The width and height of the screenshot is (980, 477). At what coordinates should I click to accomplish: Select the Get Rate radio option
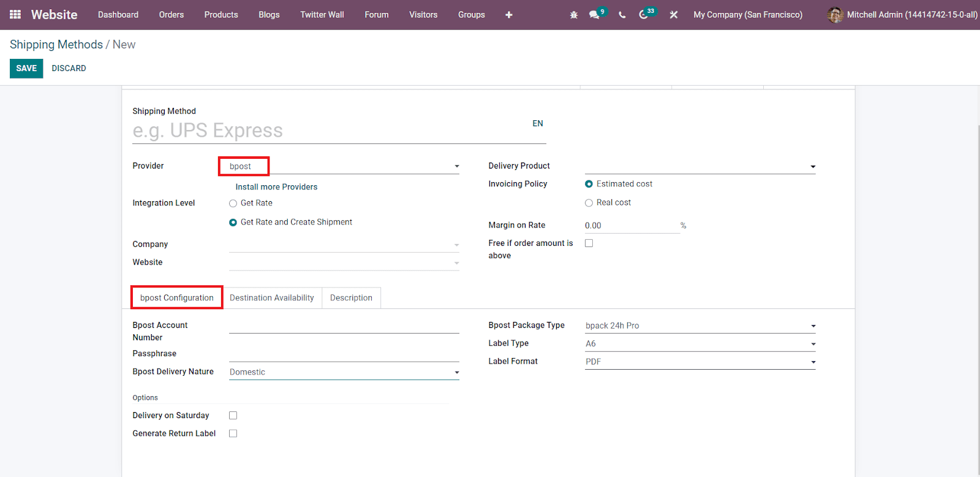coord(233,204)
